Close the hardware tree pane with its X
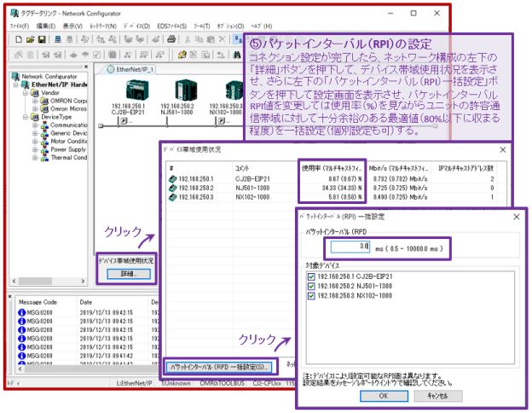Screen dimensions: 532x413 point(86,67)
